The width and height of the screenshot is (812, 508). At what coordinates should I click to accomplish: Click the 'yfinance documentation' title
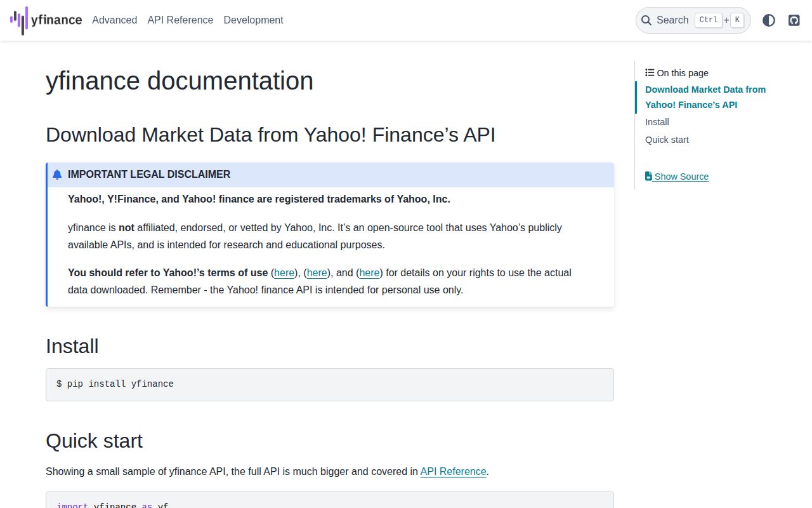coord(180,81)
